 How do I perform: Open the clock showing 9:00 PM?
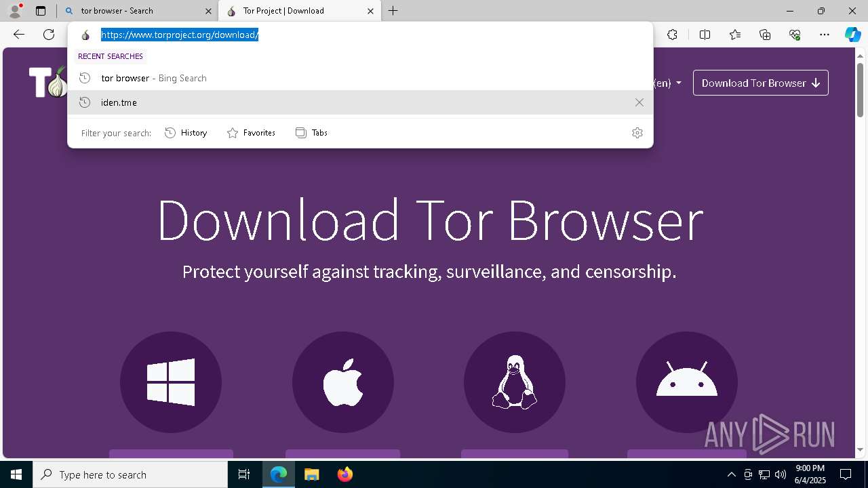click(x=810, y=474)
